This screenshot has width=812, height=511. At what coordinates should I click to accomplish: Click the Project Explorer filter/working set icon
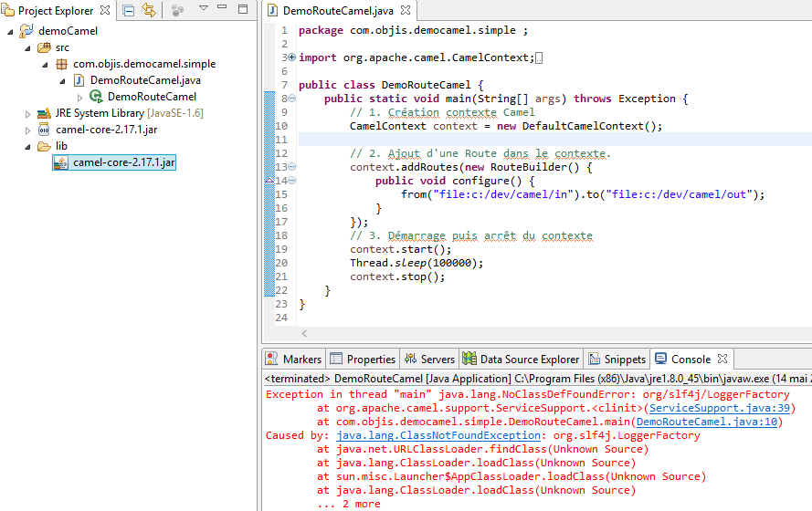(x=177, y=10)
